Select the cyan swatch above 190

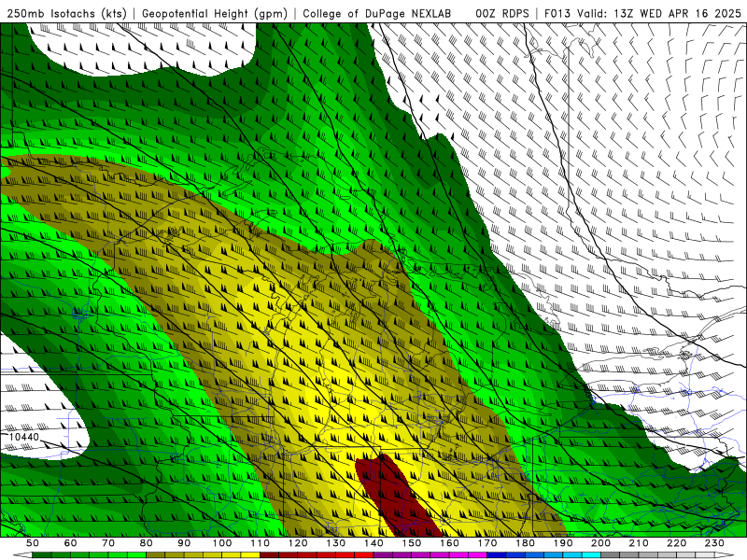coord(573,555)
